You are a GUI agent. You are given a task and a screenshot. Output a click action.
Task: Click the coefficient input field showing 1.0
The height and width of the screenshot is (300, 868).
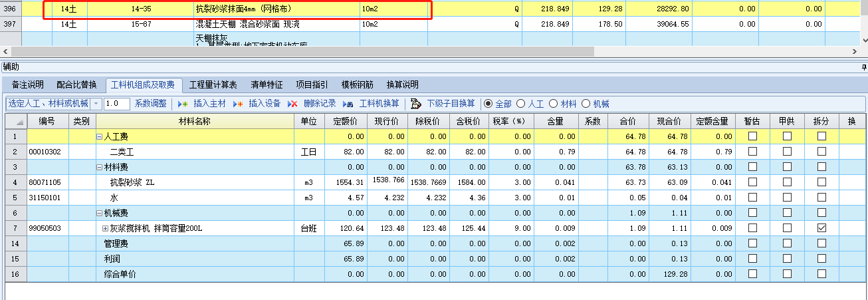pos(117,104)
